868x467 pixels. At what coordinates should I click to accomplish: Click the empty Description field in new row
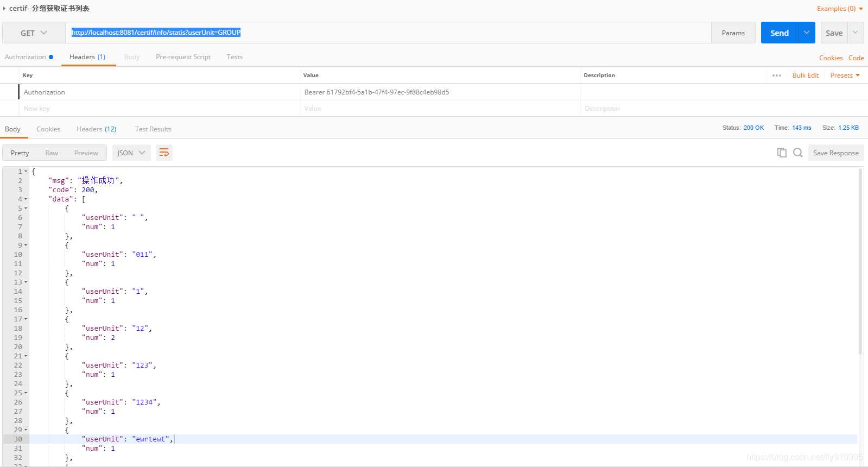click(x=724, y=109)
